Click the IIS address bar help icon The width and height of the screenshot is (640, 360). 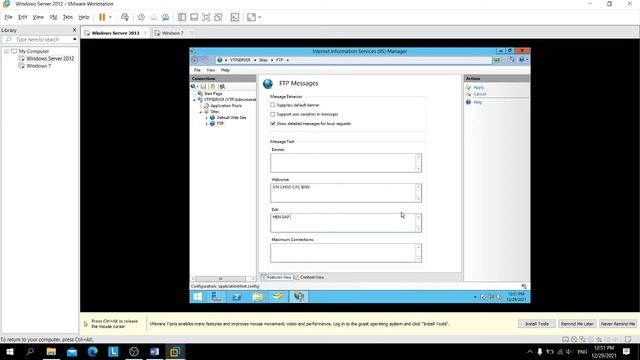click(x=522, y=60)
